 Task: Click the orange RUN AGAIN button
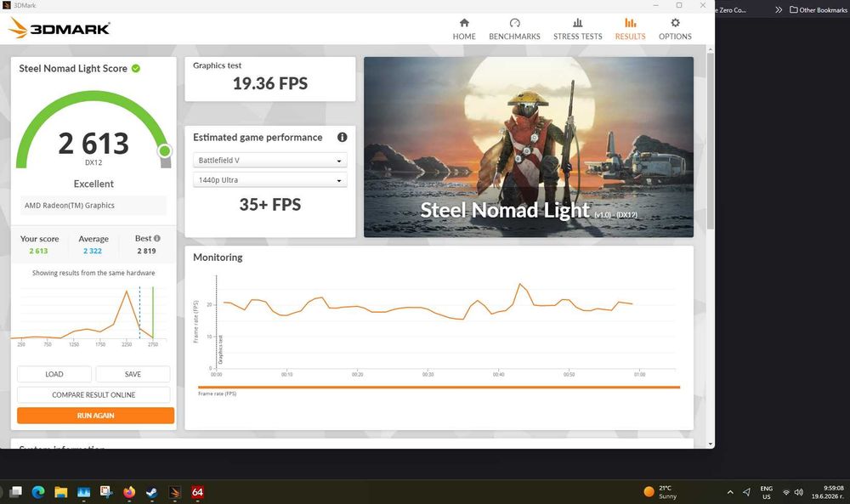(x=95, y=416)
